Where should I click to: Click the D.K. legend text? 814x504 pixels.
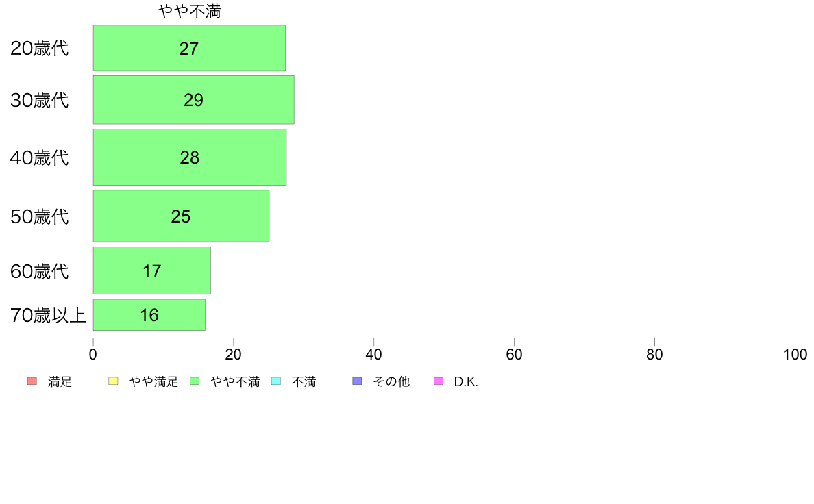click(x=466, y=381)
